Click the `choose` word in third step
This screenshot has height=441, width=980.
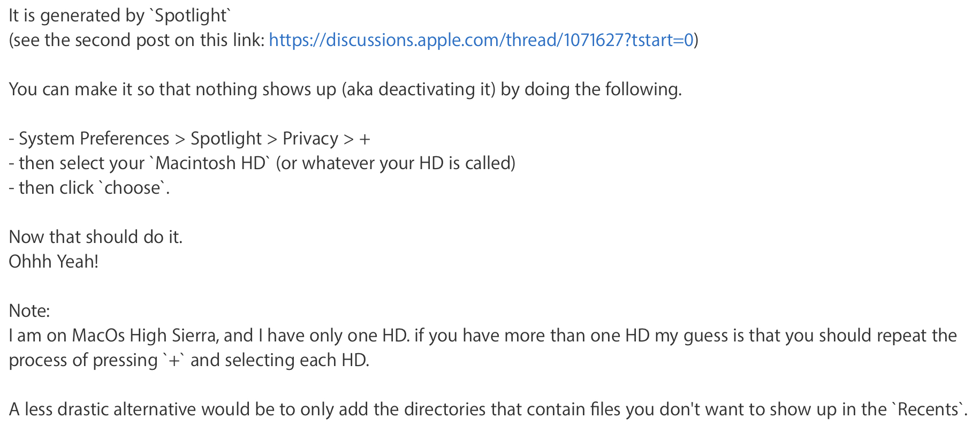click(x=132, y=188)
